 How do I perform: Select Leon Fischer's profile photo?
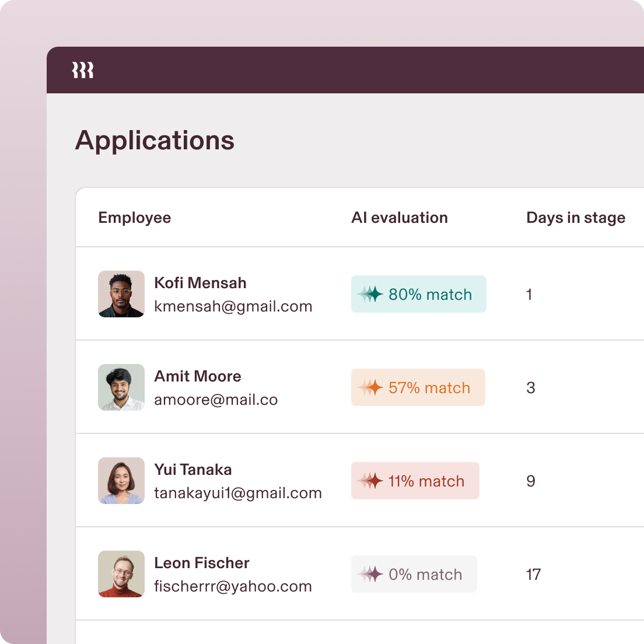(x=121, y=574)
